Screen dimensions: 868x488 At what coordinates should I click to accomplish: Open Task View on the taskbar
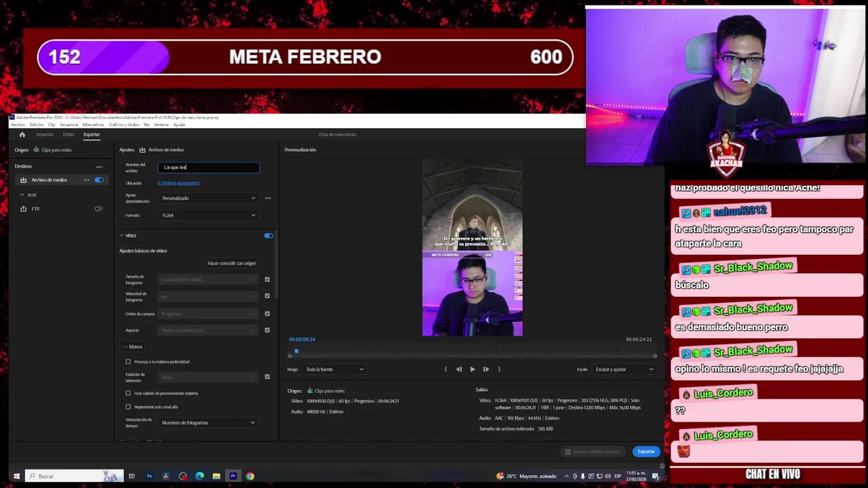pyautogui.click(x=132, y=476)
